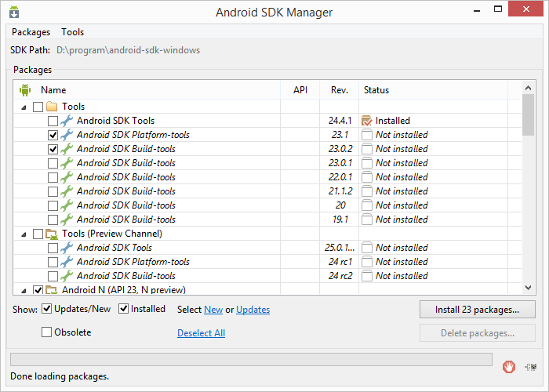The width and height of the screenshot is (549, 392).
Task: Click the Name column header
Action: click(x=147, y=90)
